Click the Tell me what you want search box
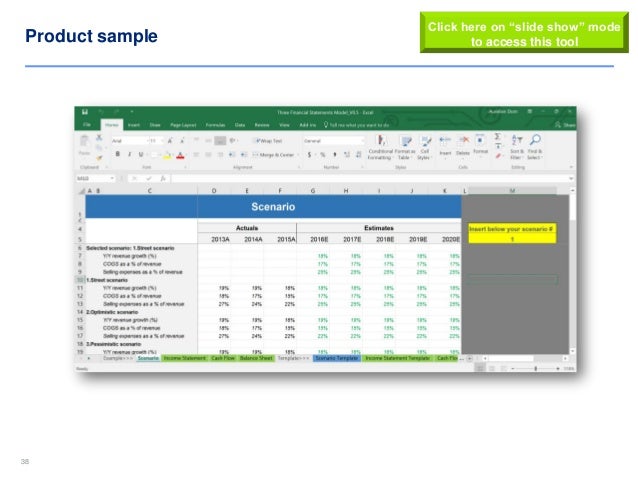The width and height of the screenshot is (638, 479). [x=356, y=125]
